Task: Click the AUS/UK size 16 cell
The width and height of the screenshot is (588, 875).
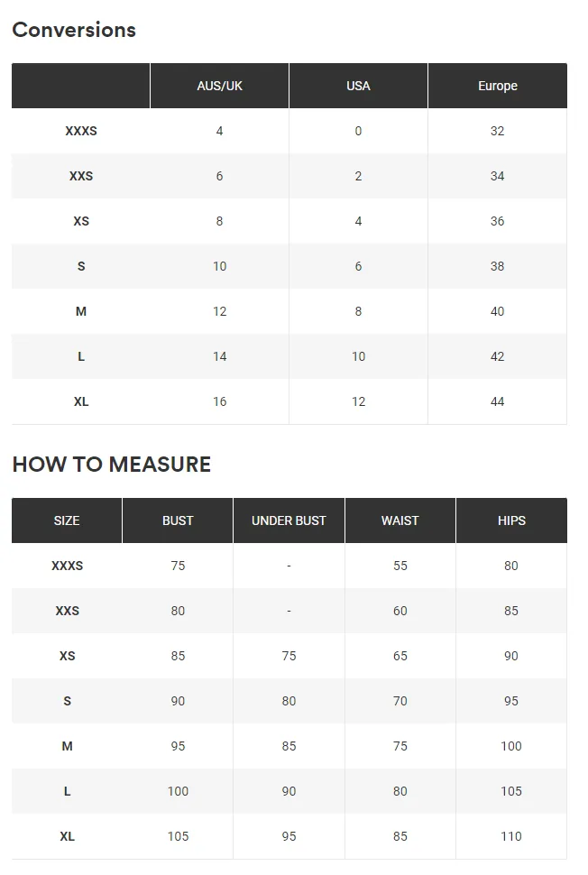Action: 219,401
